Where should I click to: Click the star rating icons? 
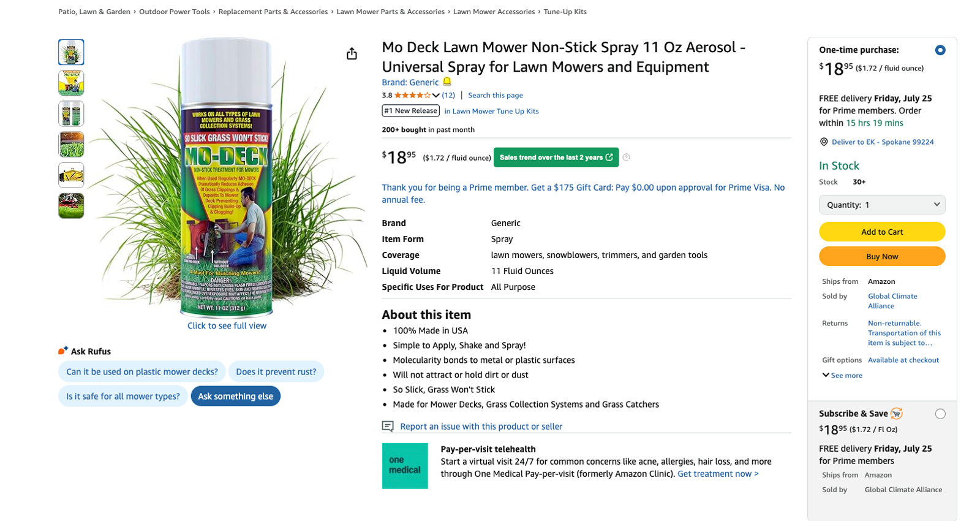click(x=412, y=95)
